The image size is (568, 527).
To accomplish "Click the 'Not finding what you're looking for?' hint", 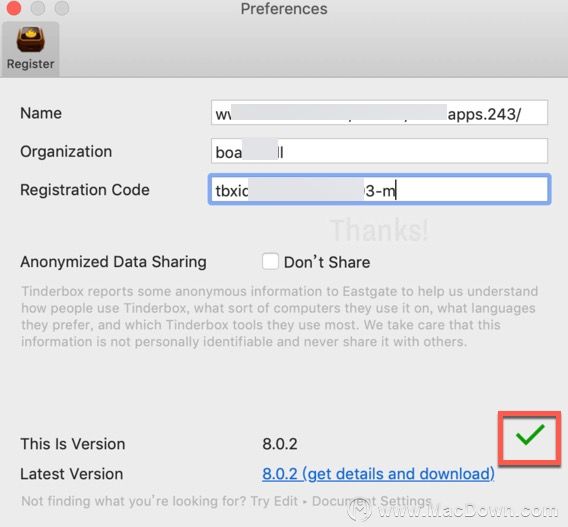I will coord(226,501).
